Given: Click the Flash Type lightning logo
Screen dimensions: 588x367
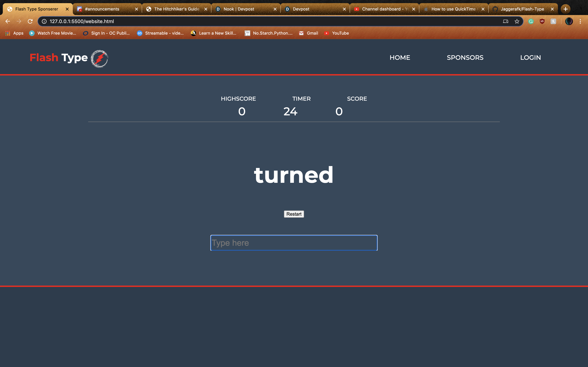Looking at the screenshot, I should (x=99, y=59).
